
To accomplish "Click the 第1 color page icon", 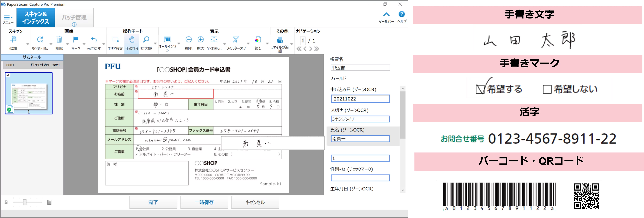I will [x=258, y=39].
